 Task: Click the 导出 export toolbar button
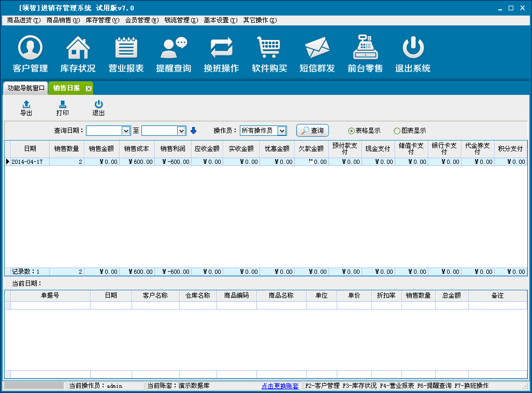tap(26, 108)
